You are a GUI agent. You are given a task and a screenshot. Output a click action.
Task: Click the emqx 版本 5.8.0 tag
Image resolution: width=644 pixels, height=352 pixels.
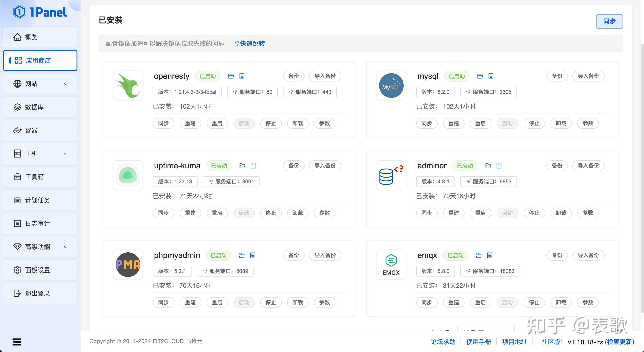(x=435, y=271)
